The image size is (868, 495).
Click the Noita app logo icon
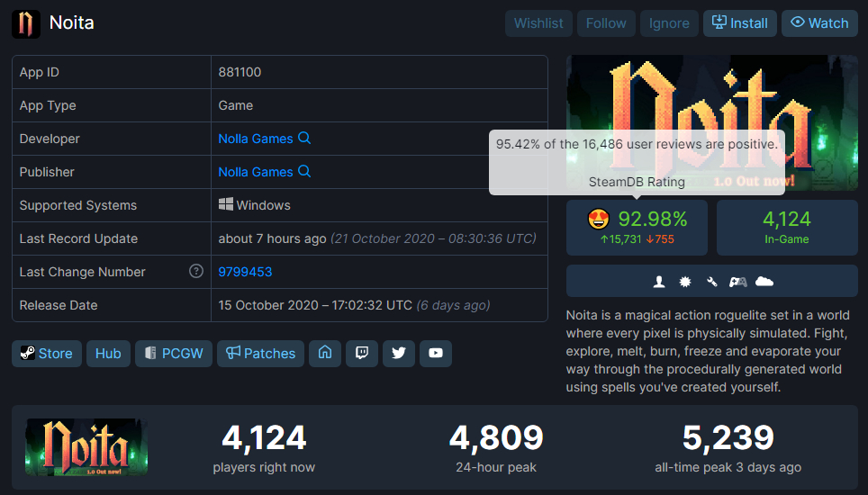(26, 23)
